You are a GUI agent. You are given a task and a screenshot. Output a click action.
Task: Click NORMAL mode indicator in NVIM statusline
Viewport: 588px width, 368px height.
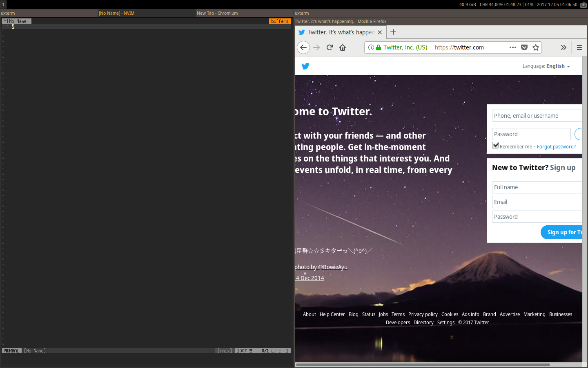(12, 351)
